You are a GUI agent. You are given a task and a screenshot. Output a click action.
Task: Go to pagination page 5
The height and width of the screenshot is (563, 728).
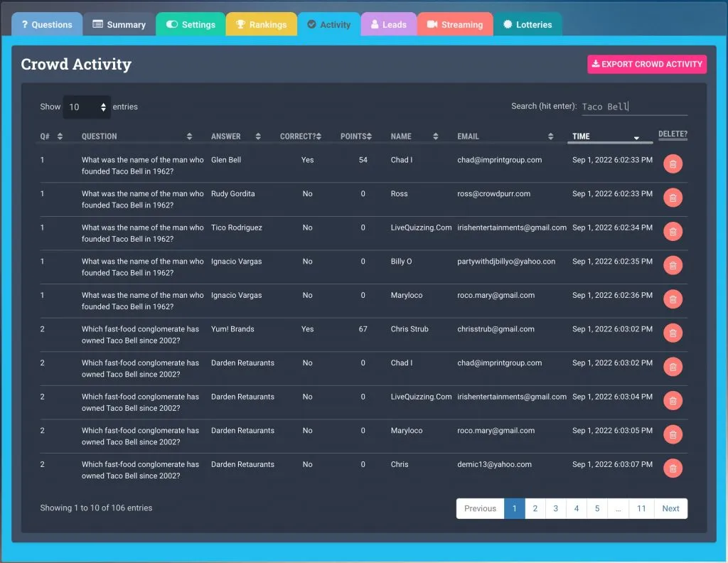(597, 508)
